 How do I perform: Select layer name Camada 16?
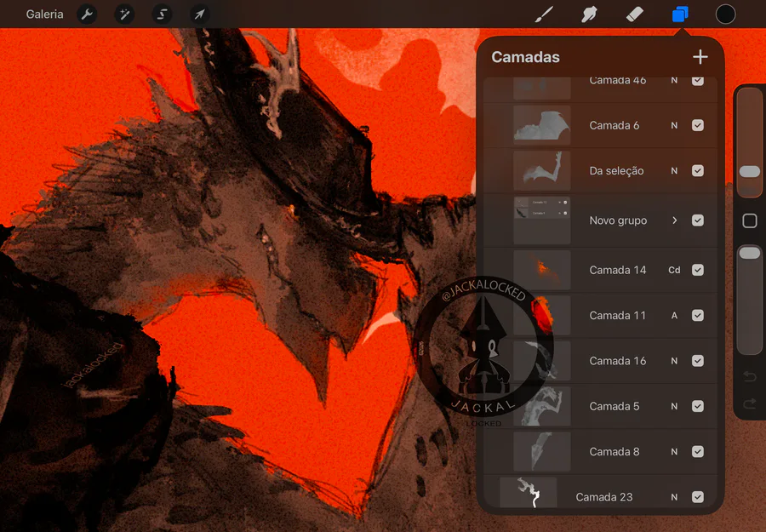click(x=618, y=361)
